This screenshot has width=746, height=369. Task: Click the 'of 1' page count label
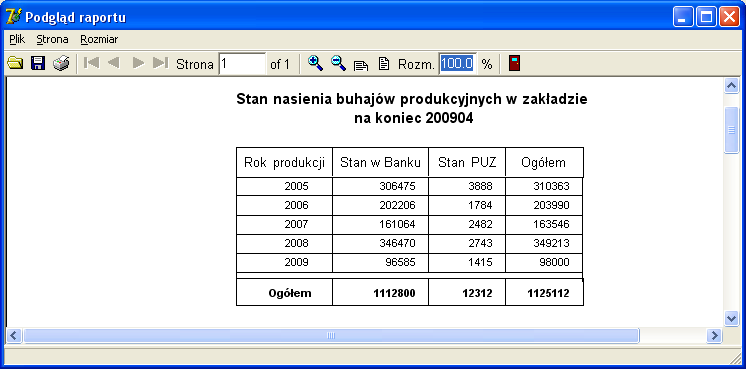pyautogui.click(x=280, y=64)
